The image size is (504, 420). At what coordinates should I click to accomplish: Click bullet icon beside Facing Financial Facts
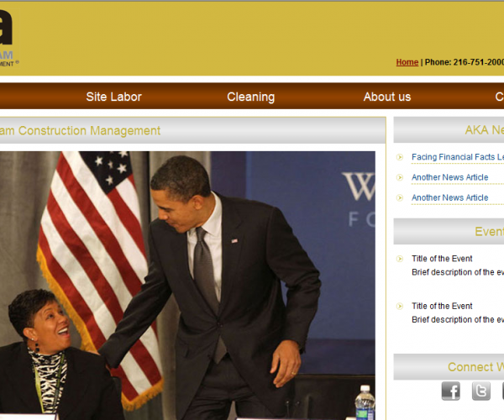(x=400, y=157)
